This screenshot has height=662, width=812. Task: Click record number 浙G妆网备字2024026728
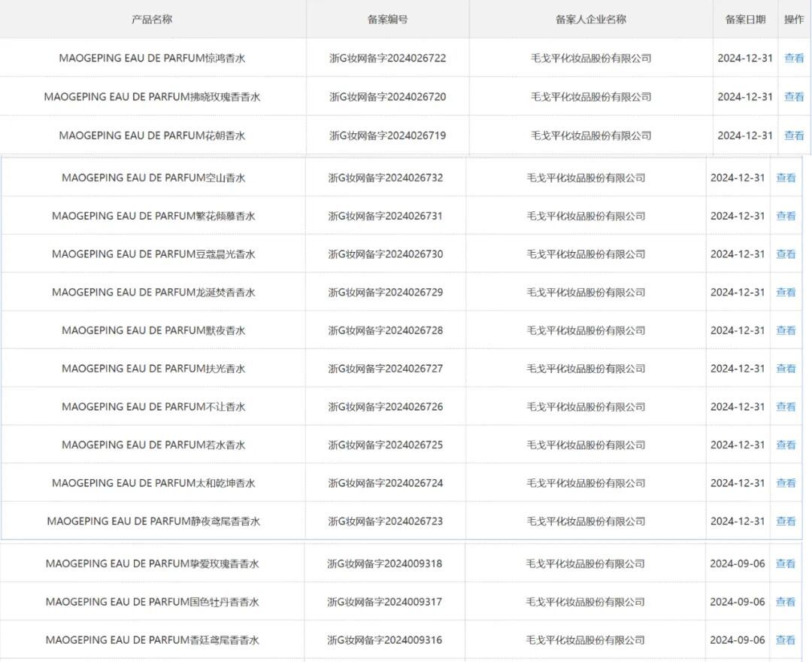click(x=385, y=330)
